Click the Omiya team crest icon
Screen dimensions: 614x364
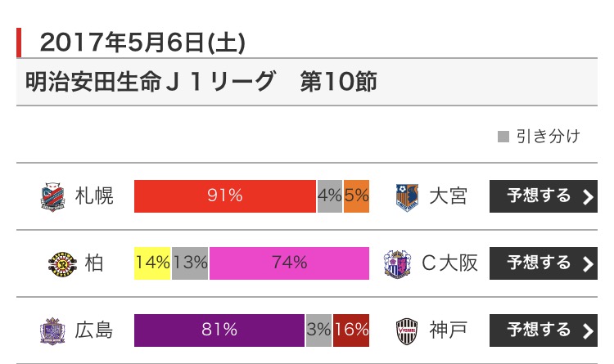click(x=407, y=196)
